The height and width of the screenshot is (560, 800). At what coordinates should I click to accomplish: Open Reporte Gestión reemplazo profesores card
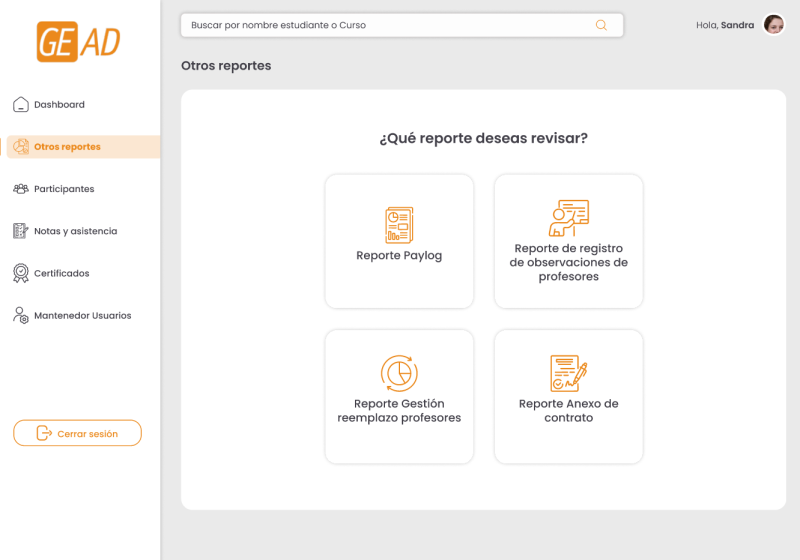coord(399,396)
